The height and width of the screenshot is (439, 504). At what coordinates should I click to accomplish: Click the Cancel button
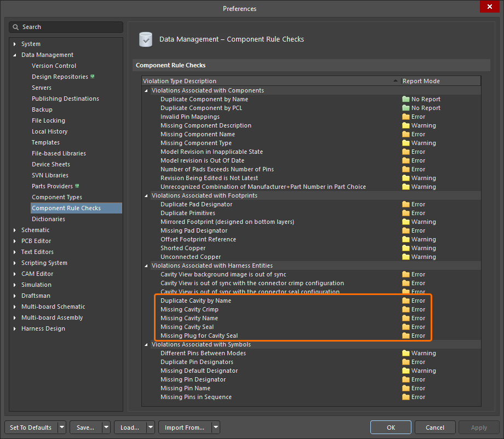435,428
